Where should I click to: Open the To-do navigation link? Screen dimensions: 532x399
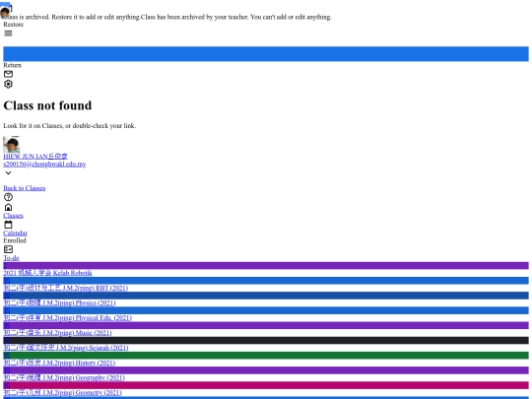[11, 258]
